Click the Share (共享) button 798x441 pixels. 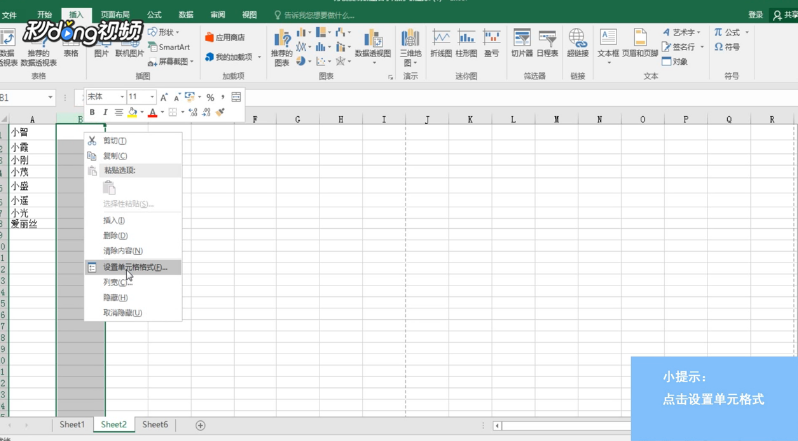785,16
